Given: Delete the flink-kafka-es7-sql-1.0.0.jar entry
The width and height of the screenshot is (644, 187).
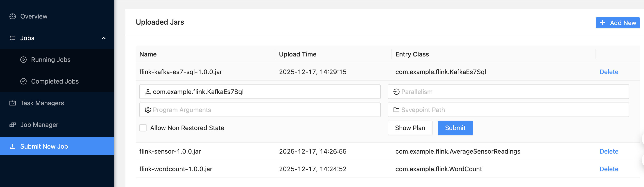Looking at the screenshot, I should point(609,72).
